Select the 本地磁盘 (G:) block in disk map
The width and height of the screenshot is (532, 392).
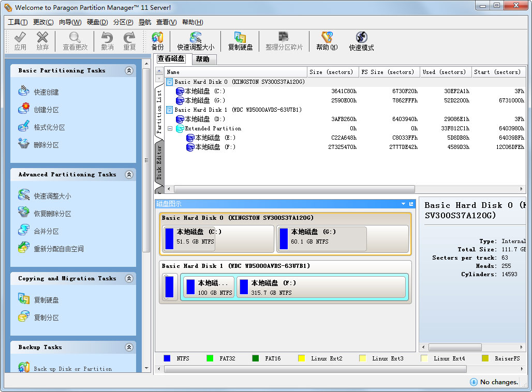point(321,239)
